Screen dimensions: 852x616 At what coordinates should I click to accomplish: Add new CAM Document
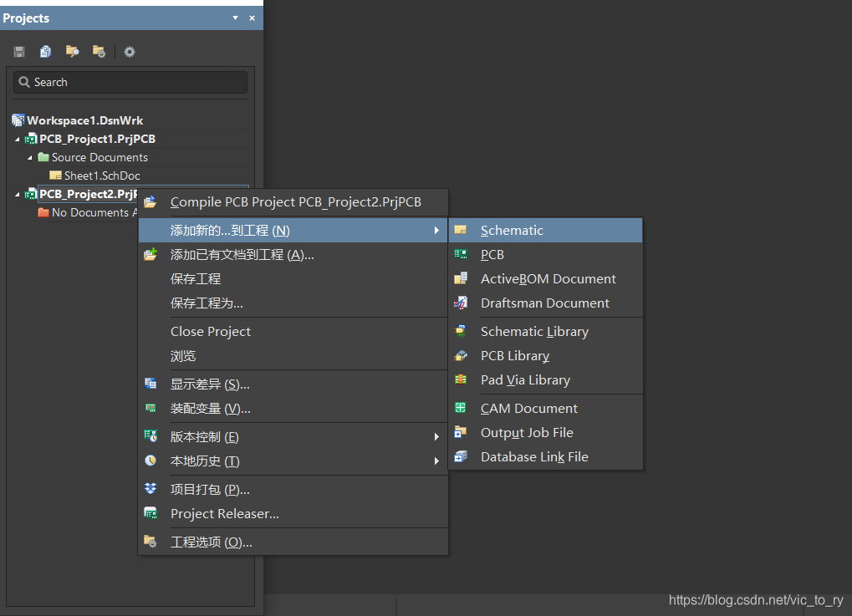pyautogui.click(x=545, y=409)
